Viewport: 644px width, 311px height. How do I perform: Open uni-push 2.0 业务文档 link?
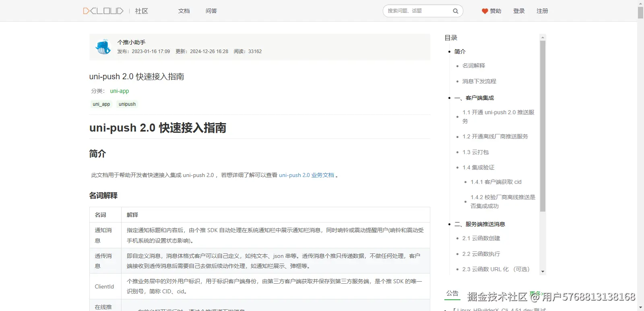(x=306, y=175)
